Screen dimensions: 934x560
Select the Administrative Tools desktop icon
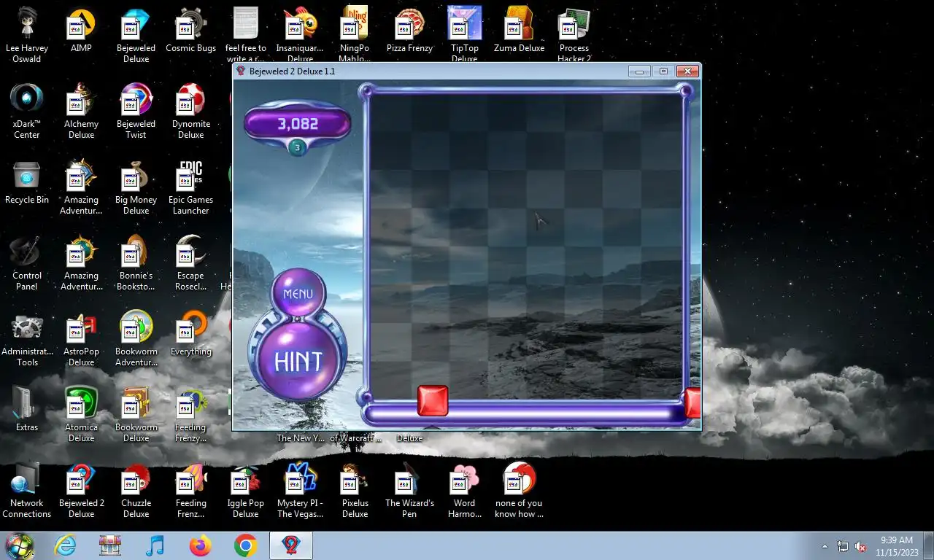(x=27, y=338)
